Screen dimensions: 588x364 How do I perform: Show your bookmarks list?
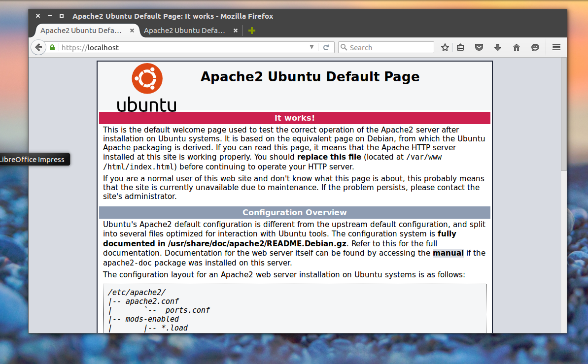tap(460, 48)
